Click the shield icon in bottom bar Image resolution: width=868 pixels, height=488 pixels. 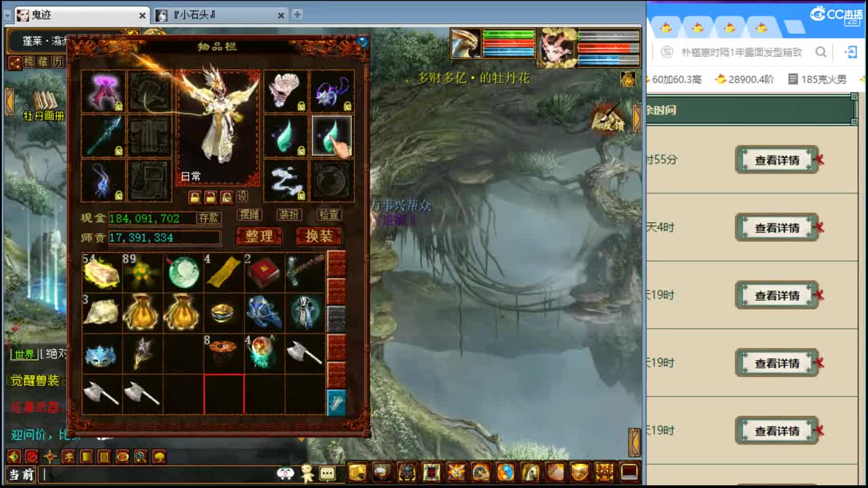(579, 472)
